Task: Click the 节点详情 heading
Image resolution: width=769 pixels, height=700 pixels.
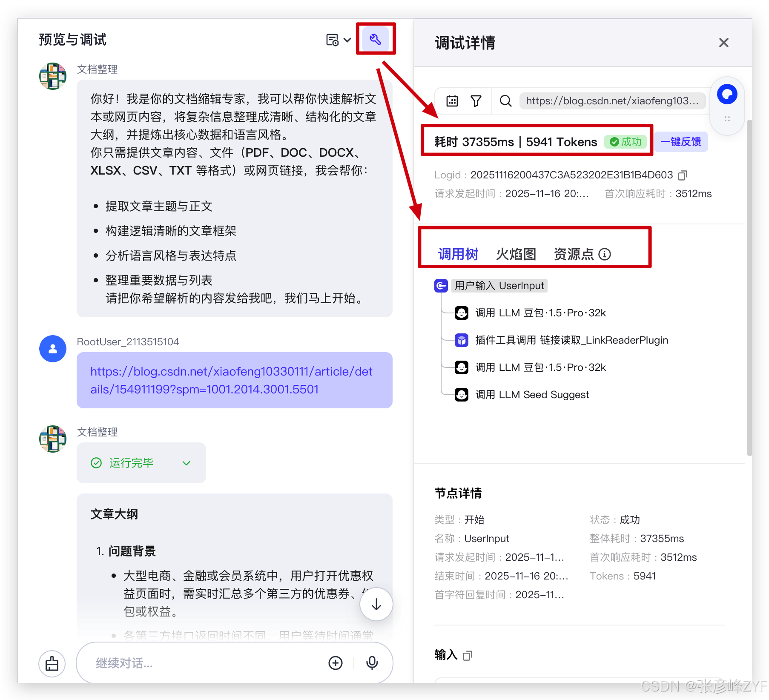Action: [x=458, y=493]
